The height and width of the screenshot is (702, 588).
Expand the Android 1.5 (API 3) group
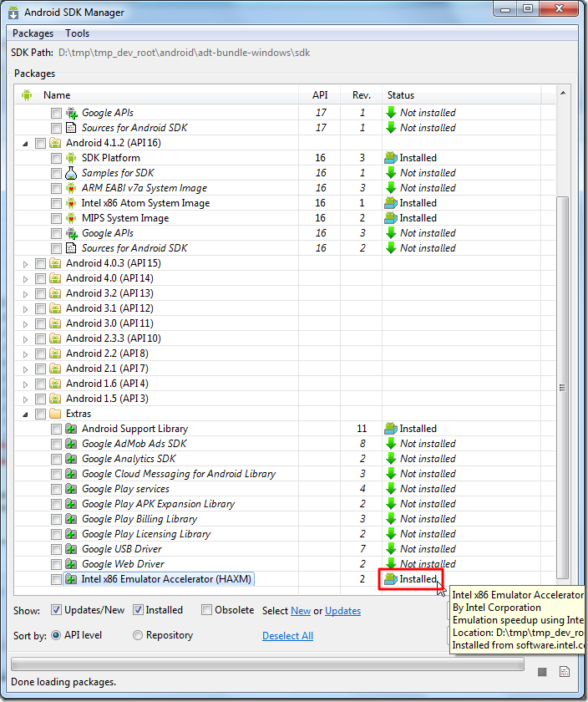point(26,399)
